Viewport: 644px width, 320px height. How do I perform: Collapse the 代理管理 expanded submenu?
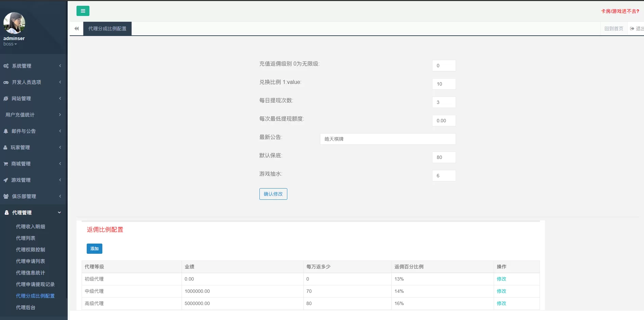(60, 212)
